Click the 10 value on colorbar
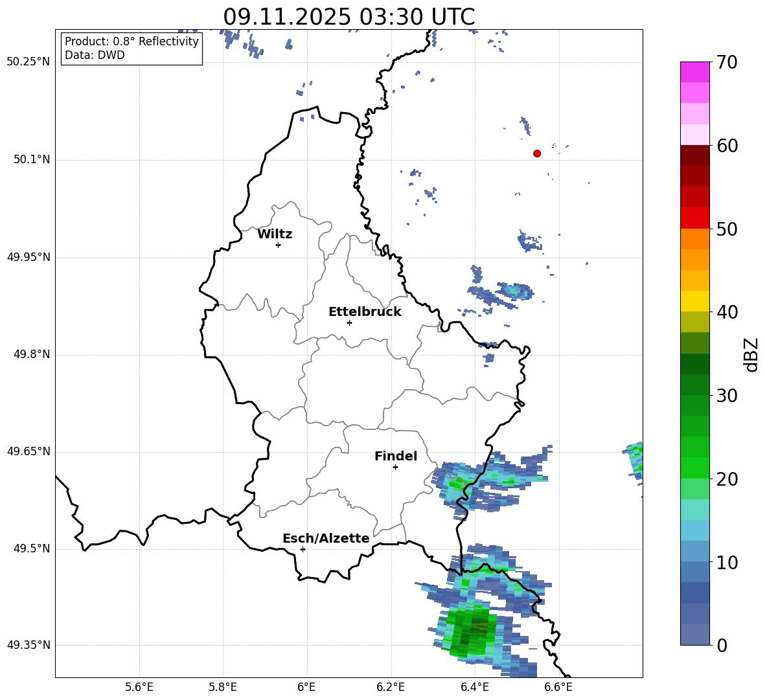This screenshot has height=700, width=767. (727, 562)
